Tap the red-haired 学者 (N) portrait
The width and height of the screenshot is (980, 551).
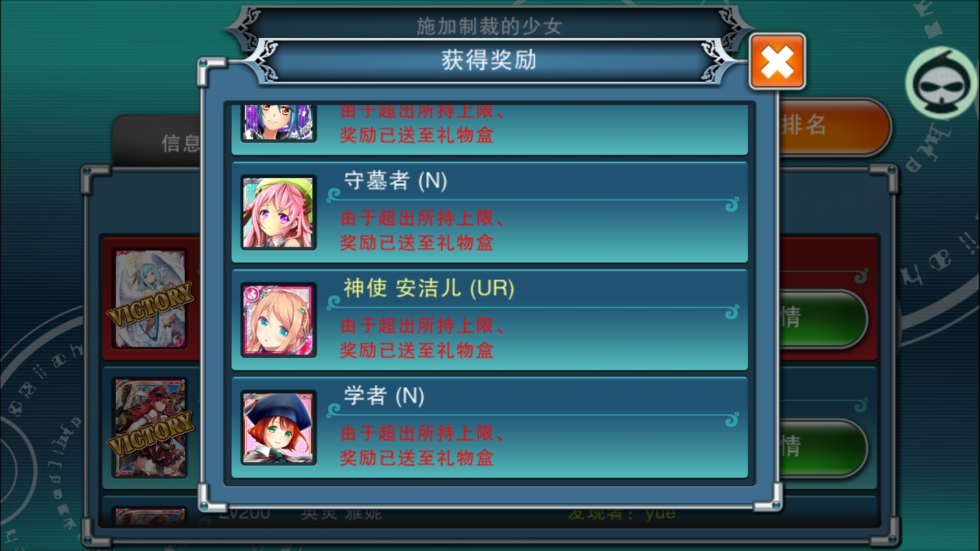point(278,428)
